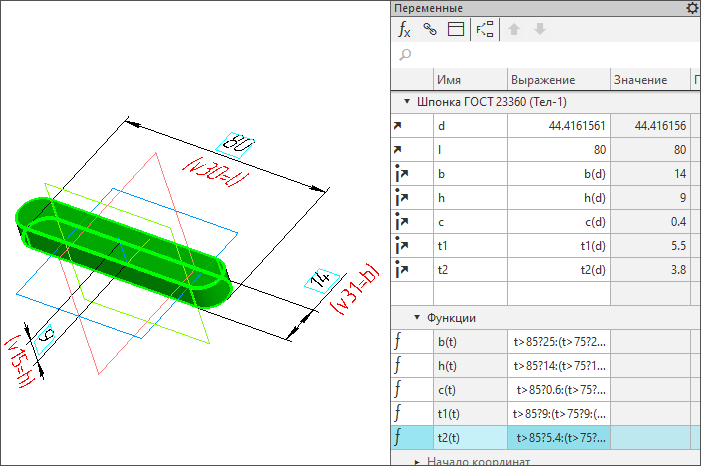
Task: Click the 80 length dimension in viewport
Action: (238, 146)
